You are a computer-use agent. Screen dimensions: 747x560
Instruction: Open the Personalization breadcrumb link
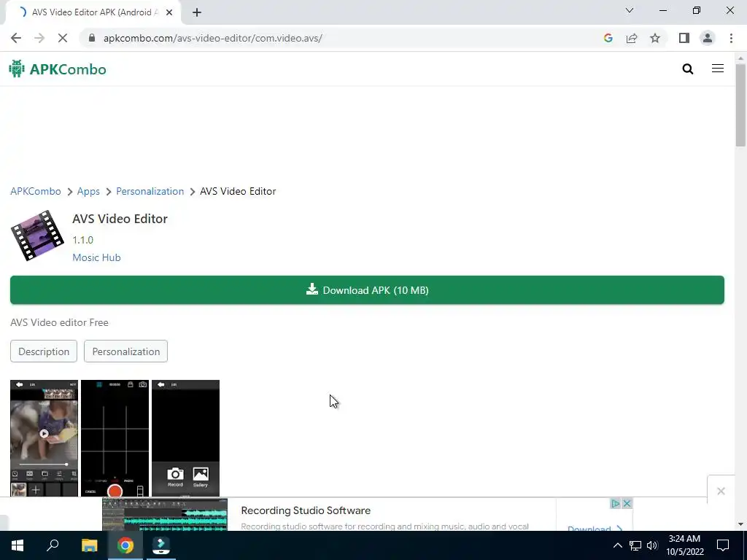click(150, 191)
